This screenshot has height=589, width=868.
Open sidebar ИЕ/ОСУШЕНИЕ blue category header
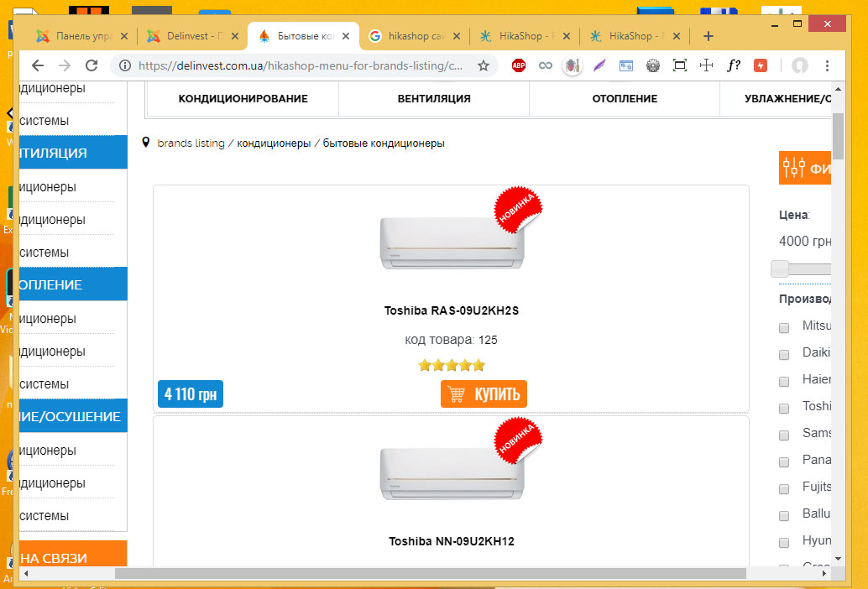tap(73, 416)
